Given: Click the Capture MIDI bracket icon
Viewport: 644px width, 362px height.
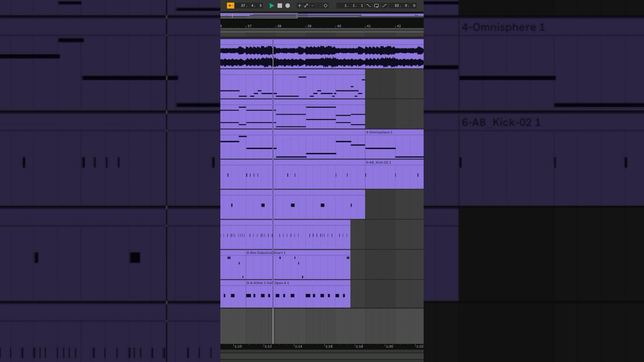Looking at the screenshot, I should (x=319, y=6).
